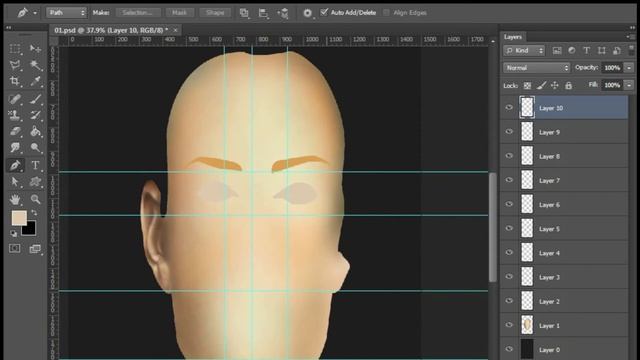The height and width of the screenshot is (360, 640).
Task: Toggle lock transparent pixels
Action: 527,85
